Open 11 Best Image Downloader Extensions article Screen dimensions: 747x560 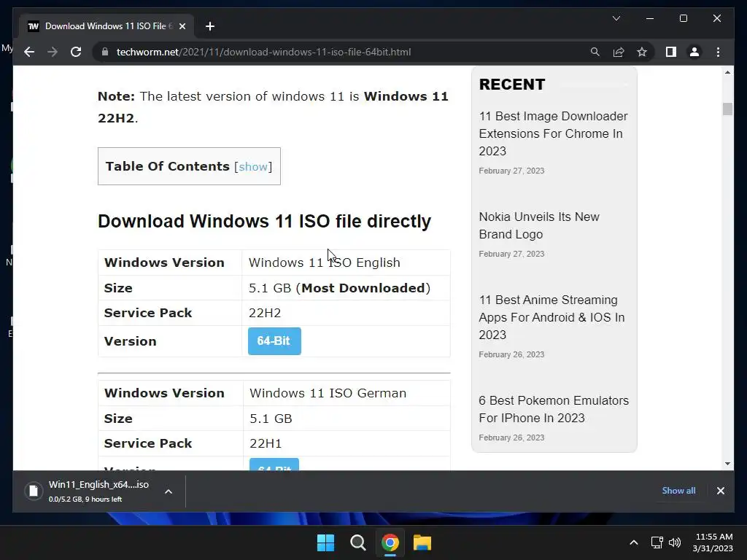[x=553, y=134]
